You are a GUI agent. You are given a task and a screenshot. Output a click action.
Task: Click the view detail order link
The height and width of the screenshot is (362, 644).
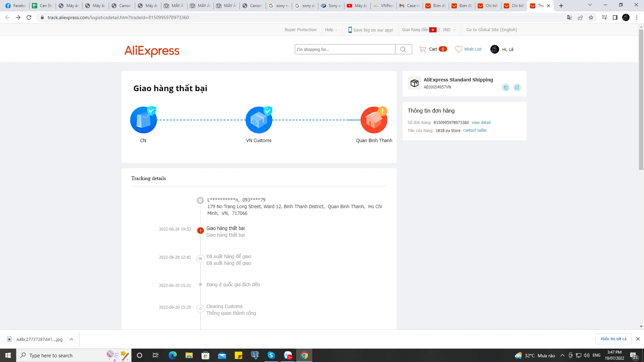pos(481,123)
